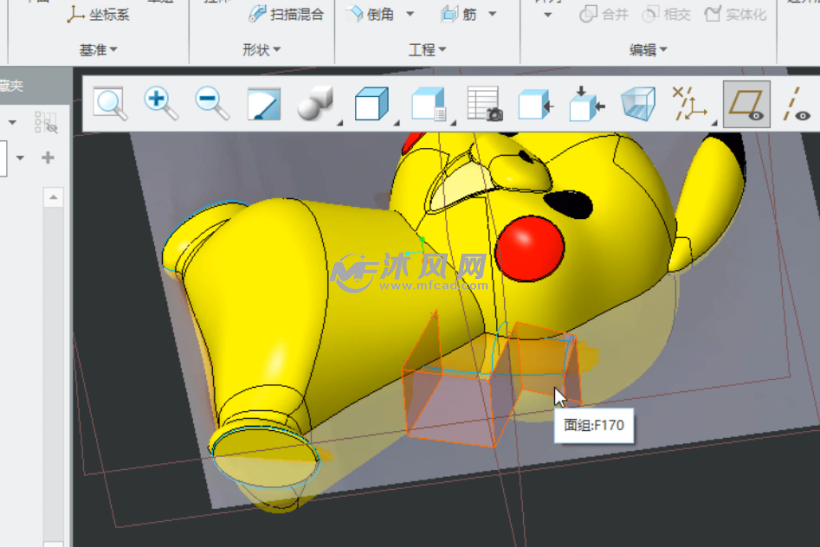Expand the 编辑 group menu
Image resolution: width=820 pixels, height=547 pixels.
point(648,50)
